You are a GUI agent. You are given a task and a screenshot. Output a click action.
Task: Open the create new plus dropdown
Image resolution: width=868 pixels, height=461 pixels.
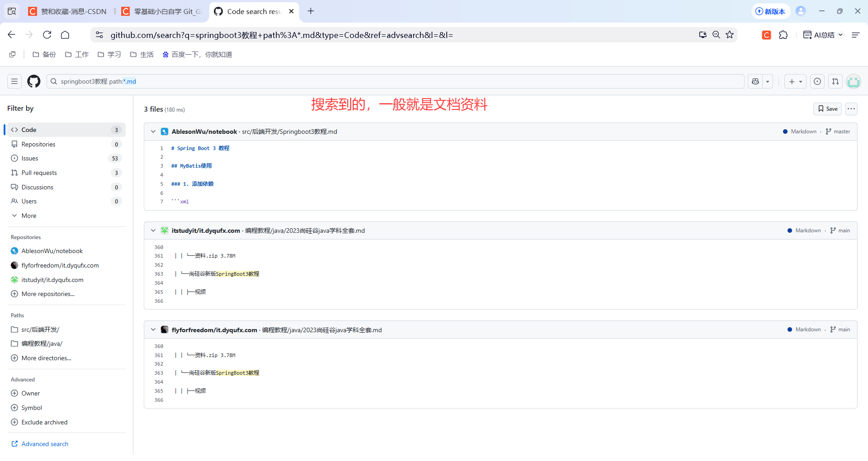point(795,81)
